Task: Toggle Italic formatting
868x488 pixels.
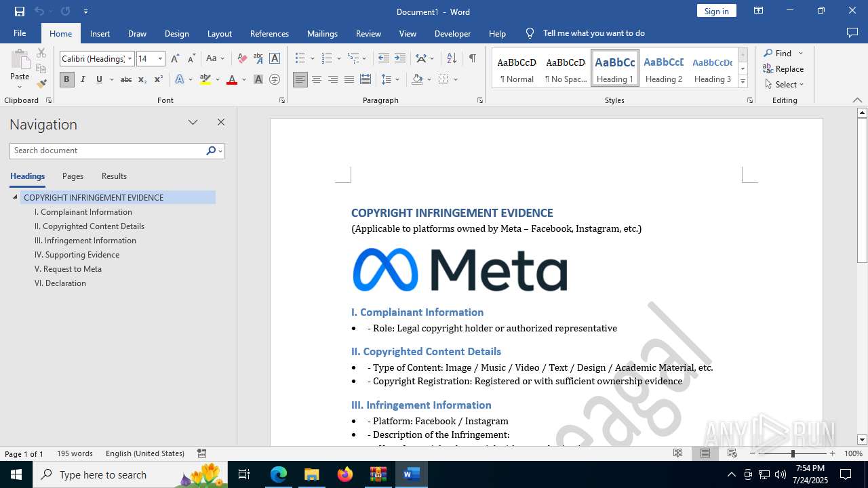Action: click(83, 79)
